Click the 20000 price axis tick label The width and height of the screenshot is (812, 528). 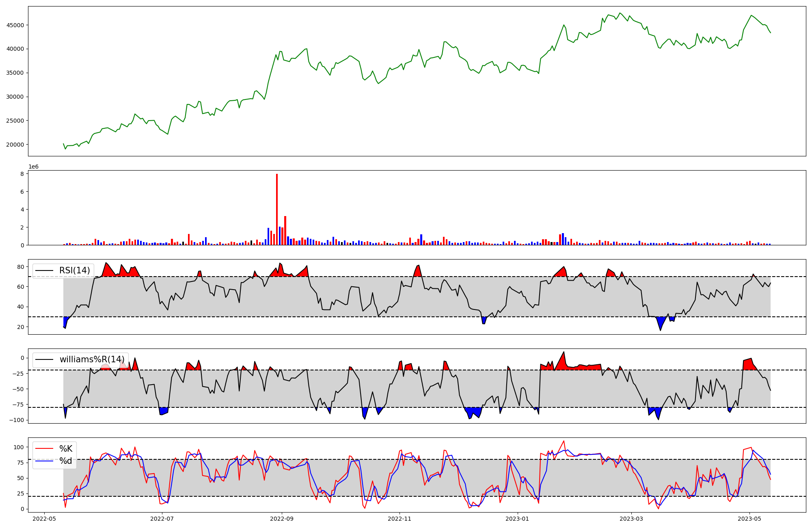(x=15, y=145)
